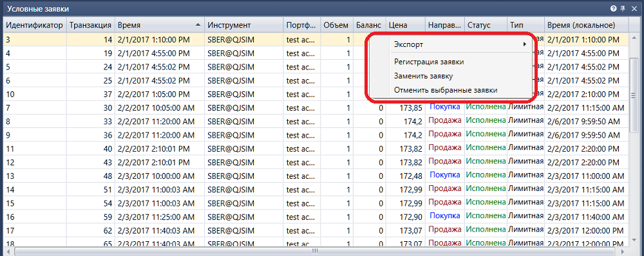This screenshot has width=644, height=256.
Task: Sort by Транзакция column header
Action: [x=90, y=25]
